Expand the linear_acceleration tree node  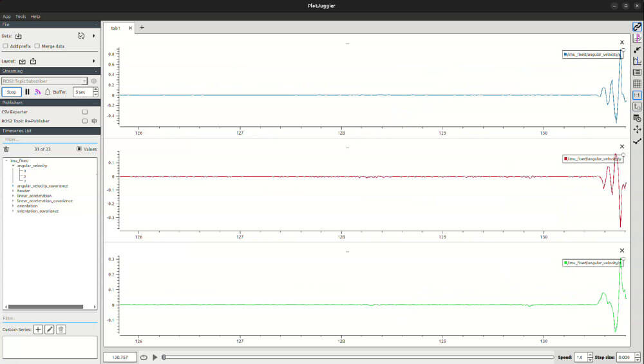pyautogui.click(x=13, y=196)
